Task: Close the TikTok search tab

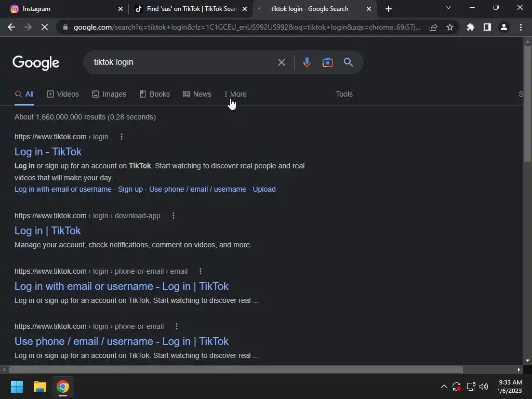Action: [245, 9]
